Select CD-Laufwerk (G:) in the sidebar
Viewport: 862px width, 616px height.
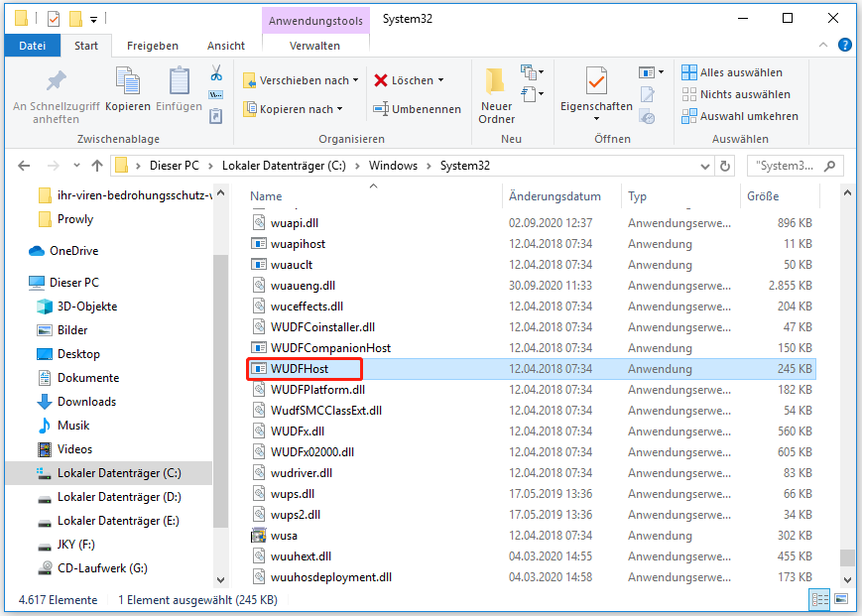click(102, 568)
